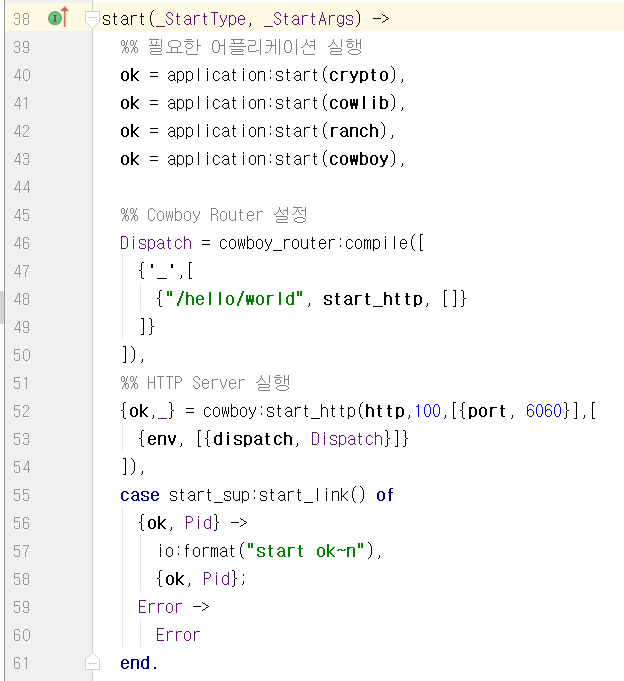Click the ok atom on line 40
This screenshot has height=681, width=624.
click(x=130, y=76)
